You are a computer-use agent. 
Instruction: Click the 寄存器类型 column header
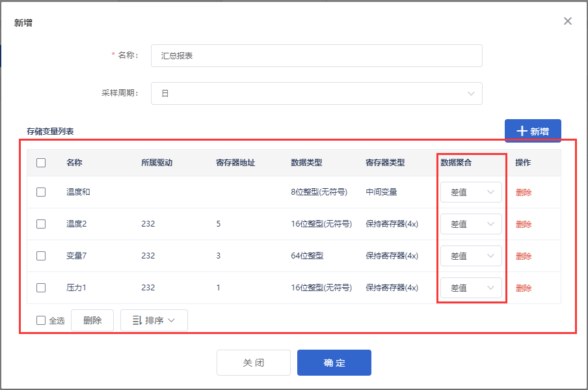(385, 163)
